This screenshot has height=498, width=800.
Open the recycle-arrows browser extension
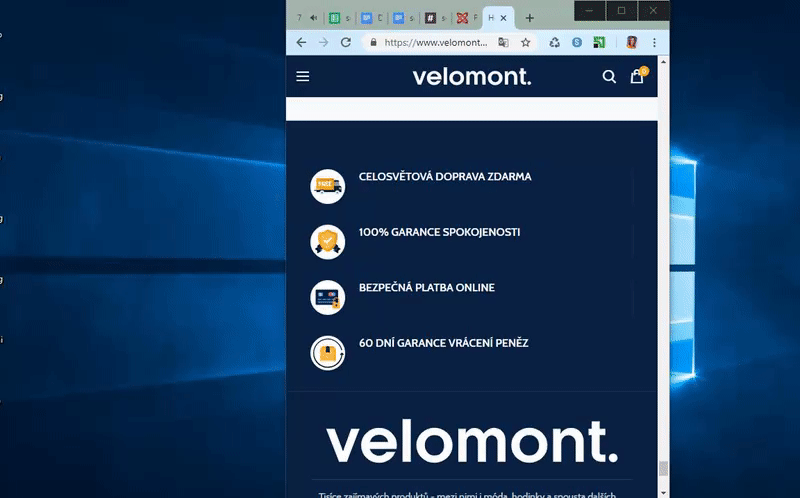pyautogui.click(x=555, y=42)
